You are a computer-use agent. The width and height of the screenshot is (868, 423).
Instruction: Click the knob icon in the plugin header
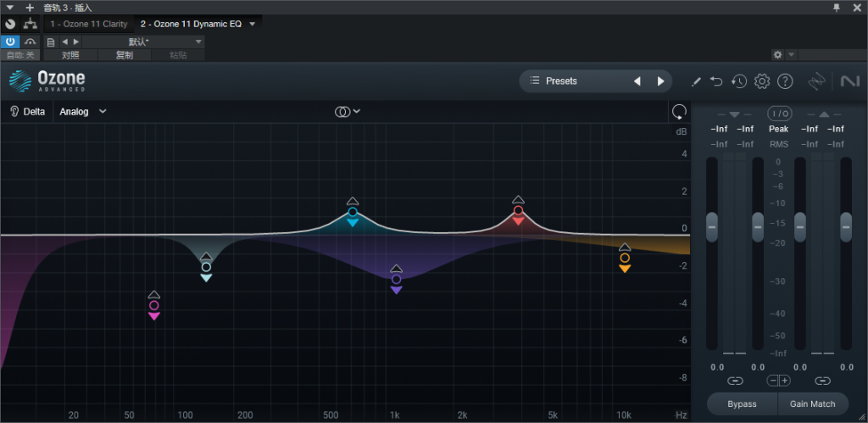point(10,24)
